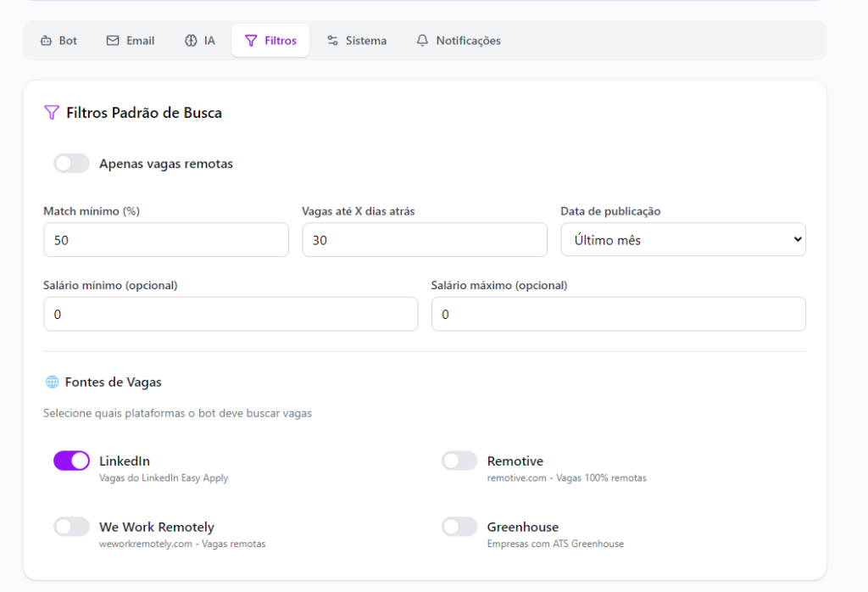Viewport: 868px width, 592px height.
Task: Enable the We Work Remotely toggle
Action: pos(71,527)
